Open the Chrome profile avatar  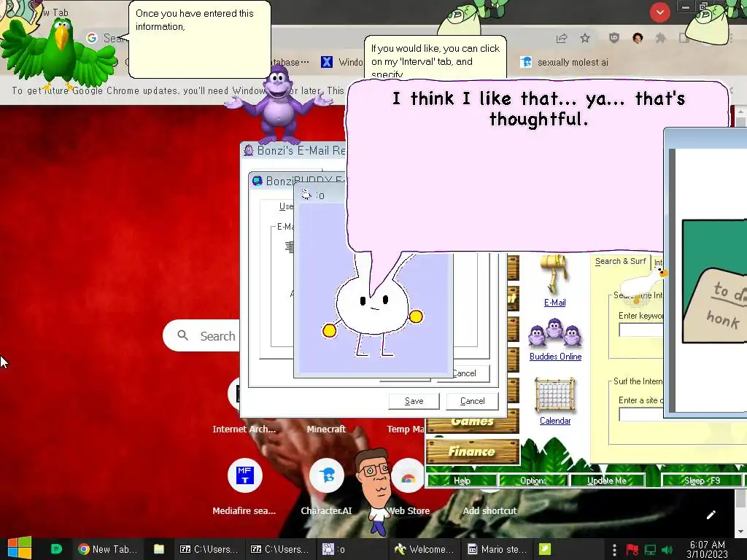tap(638, 38)
